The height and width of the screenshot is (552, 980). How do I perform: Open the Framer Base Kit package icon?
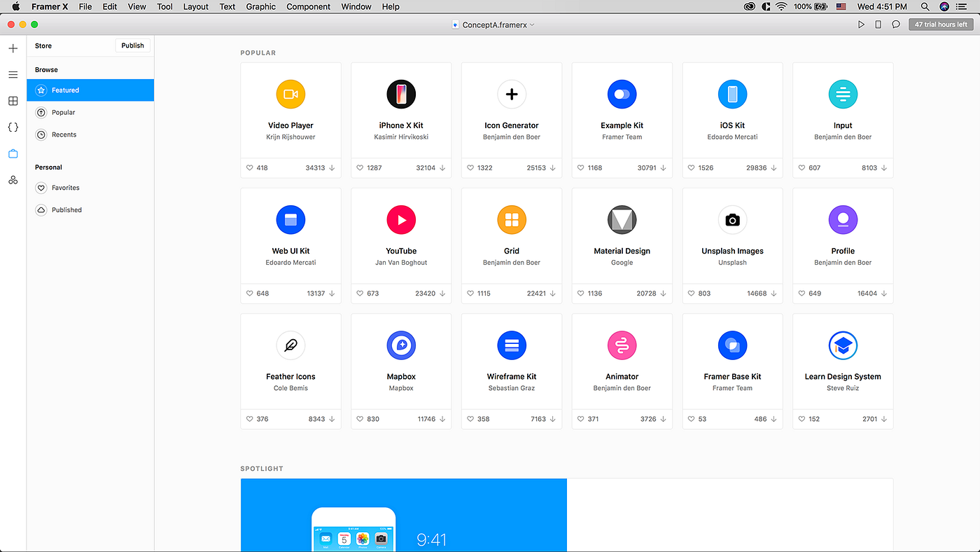732,345
